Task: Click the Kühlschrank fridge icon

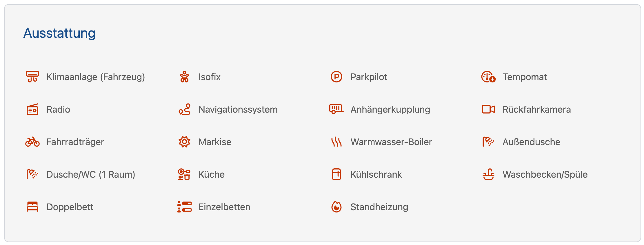Action: (x=336, y=174)
